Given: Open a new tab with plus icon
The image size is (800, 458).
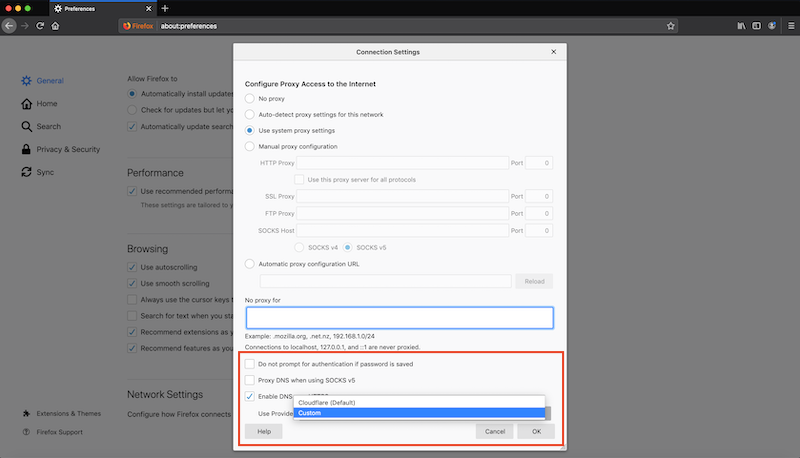Looking at the screenshot, I should click(x=165, y=8).
